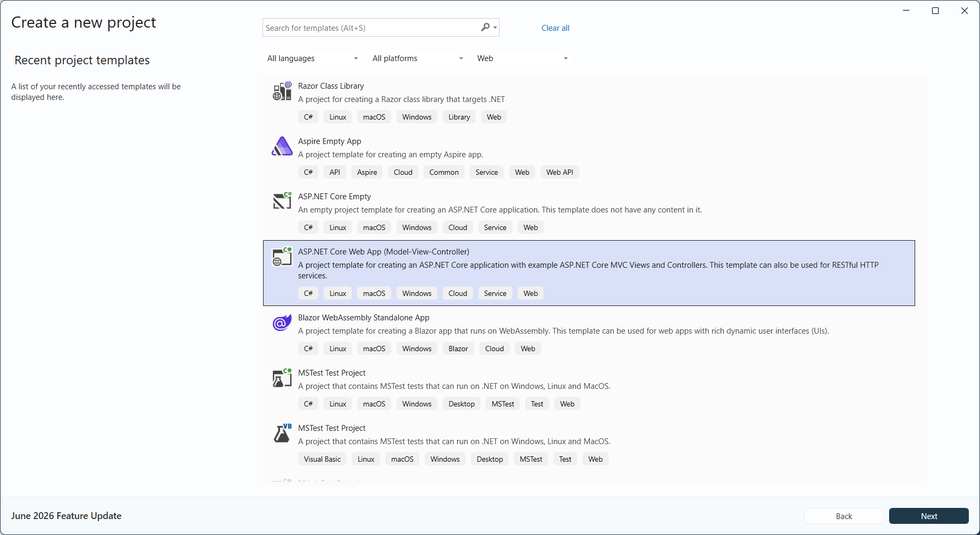Click macOS tag under Razor Class Library
This screenshot has width=980, height=535.
(374, 117)
